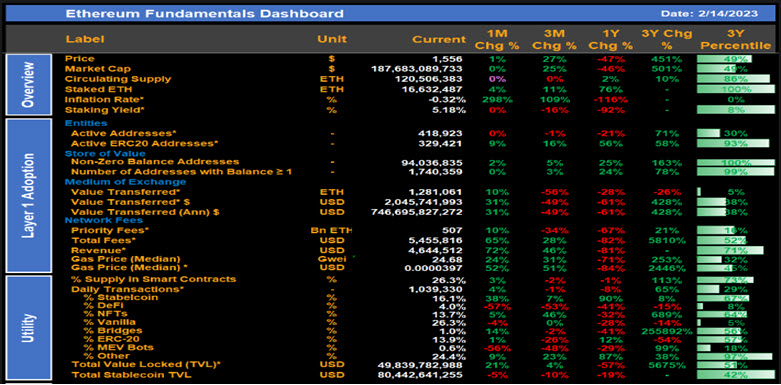Click the Store of Value heading
Screen dimensions: 781x385
[105, 153]
